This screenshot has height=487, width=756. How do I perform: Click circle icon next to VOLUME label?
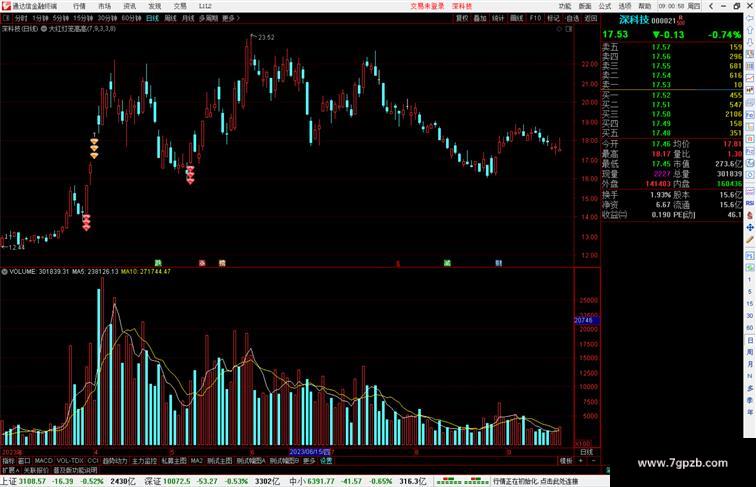pos(4,272)
